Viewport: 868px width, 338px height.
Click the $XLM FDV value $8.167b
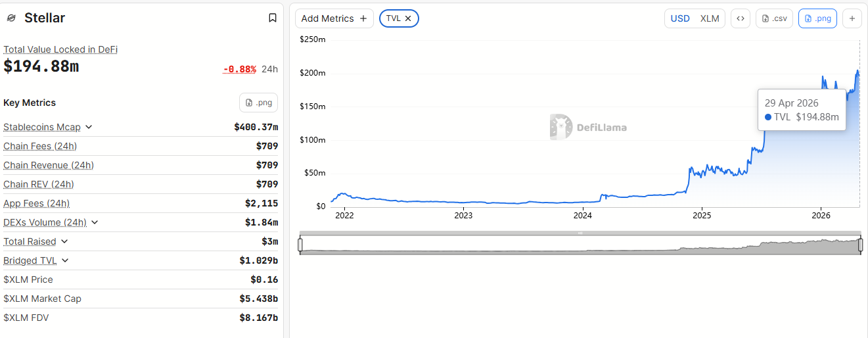pos(259,318)
